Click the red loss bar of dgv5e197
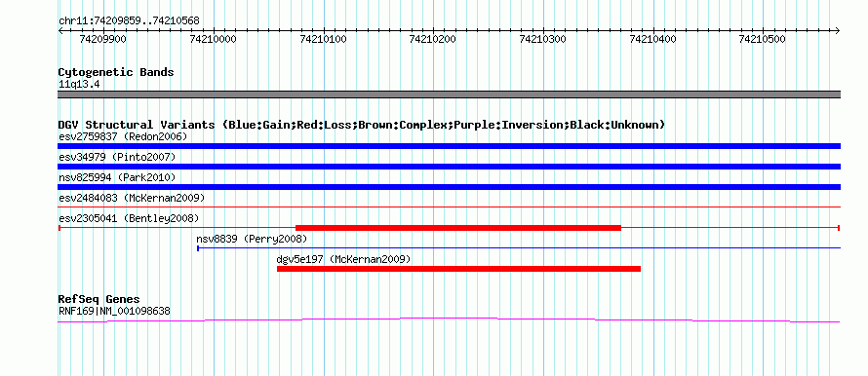Image resolution: width=868 pixels, height=376 pixels. [x=459, y=269]
